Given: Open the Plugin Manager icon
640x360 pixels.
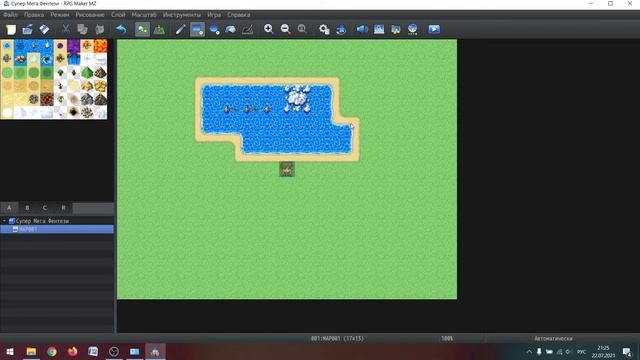Looking at the screenshot, I should click(x=341, y=29).
